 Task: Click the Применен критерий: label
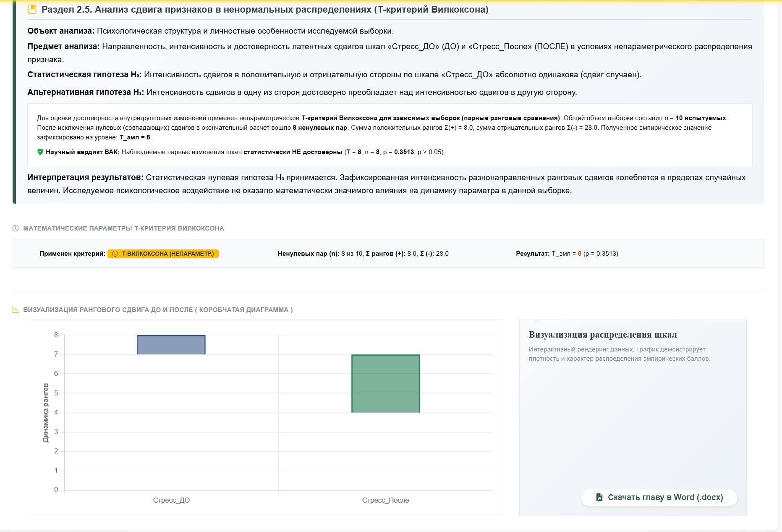pos(72,254)
